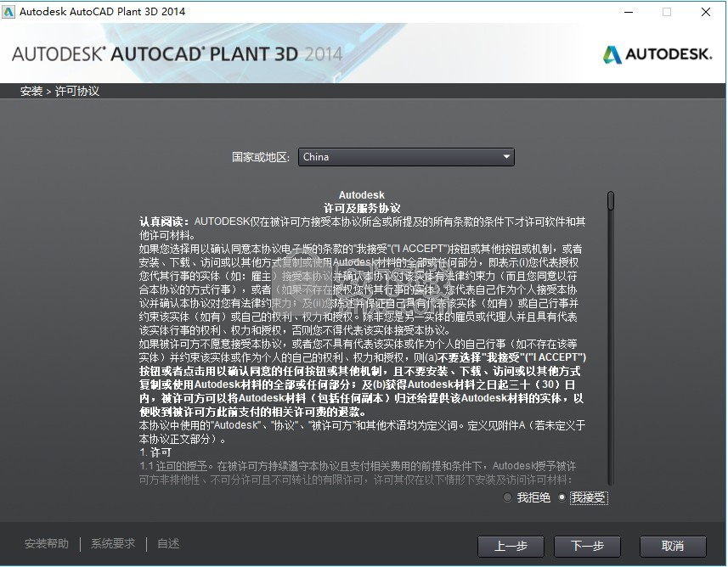Click the AutoCAD app icon in title bar
This screenshot has width=728, height=567.
coord(8,12)
